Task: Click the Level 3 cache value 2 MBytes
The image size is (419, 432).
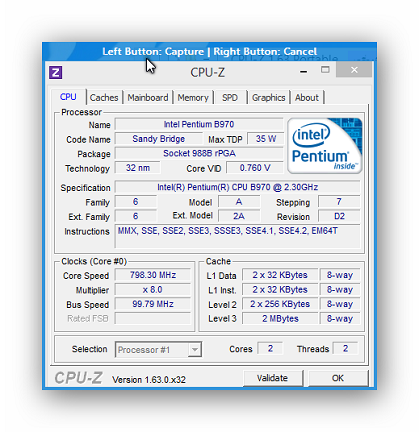Action: pyautogui.click(x=280, y=319)
